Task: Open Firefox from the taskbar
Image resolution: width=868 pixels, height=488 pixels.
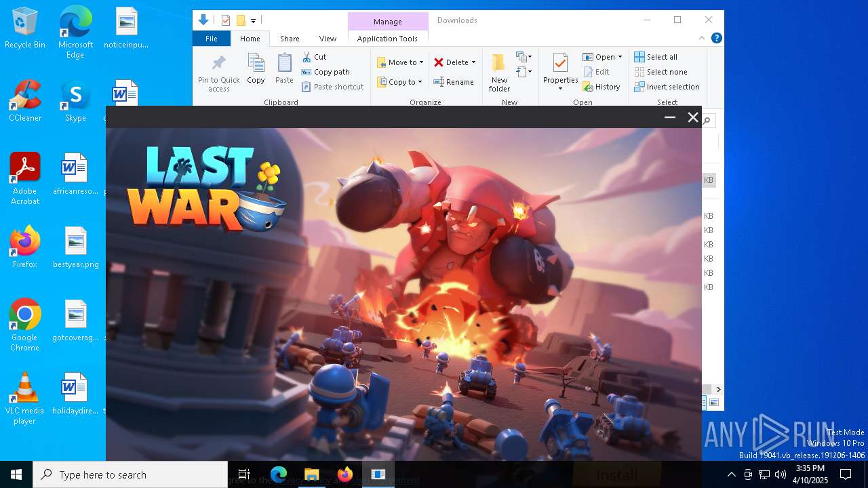Action: (x=345, y=474)
